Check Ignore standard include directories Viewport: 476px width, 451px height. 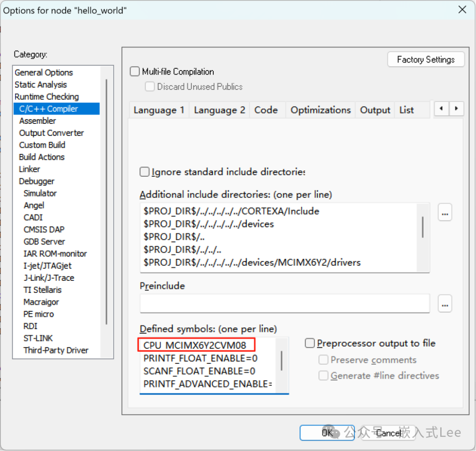pos(144,172)
